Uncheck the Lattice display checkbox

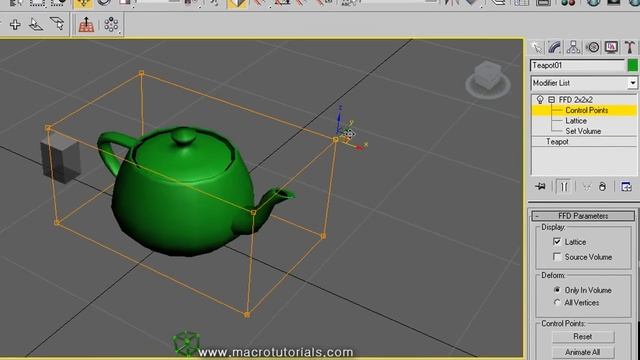point(557,242)
